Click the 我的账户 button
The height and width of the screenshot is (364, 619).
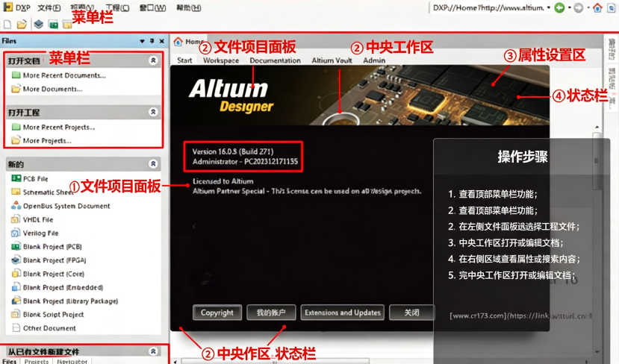(x=271, y=313)
